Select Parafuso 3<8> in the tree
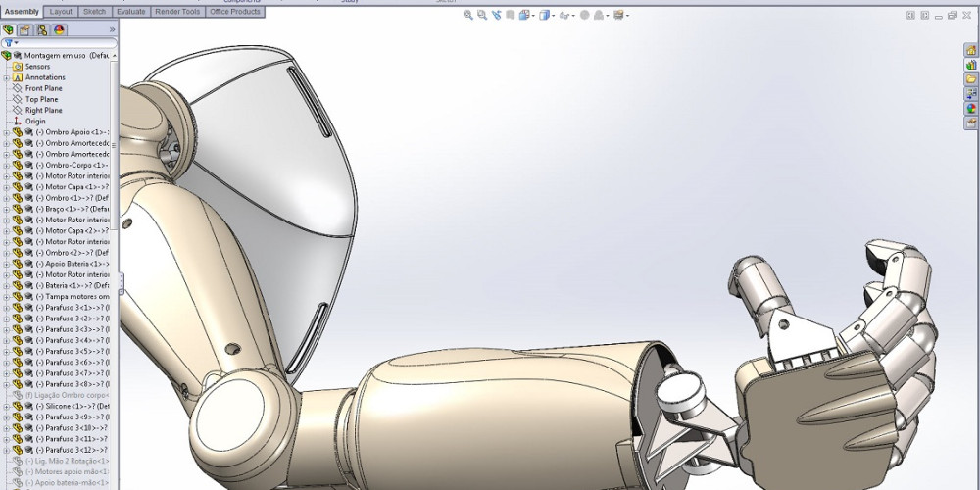Viewport: 980px width, 490px height. click(x=72, y=384)
